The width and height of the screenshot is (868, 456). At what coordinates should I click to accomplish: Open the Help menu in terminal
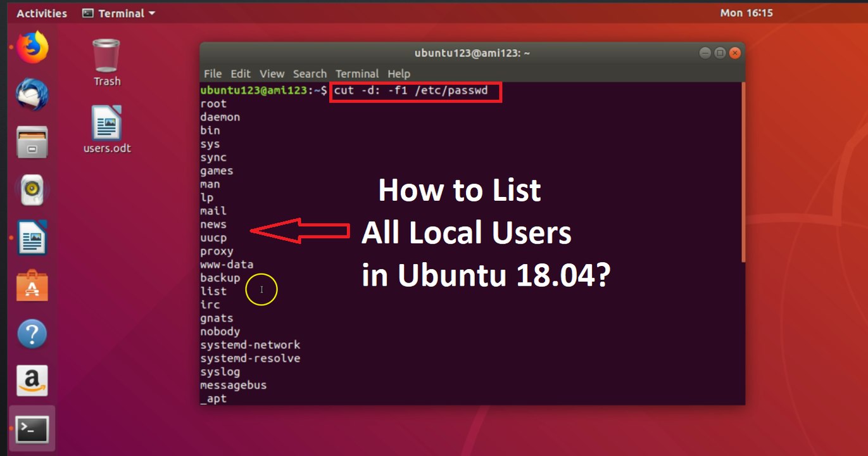pyautogui.click(x=399, y=73)
